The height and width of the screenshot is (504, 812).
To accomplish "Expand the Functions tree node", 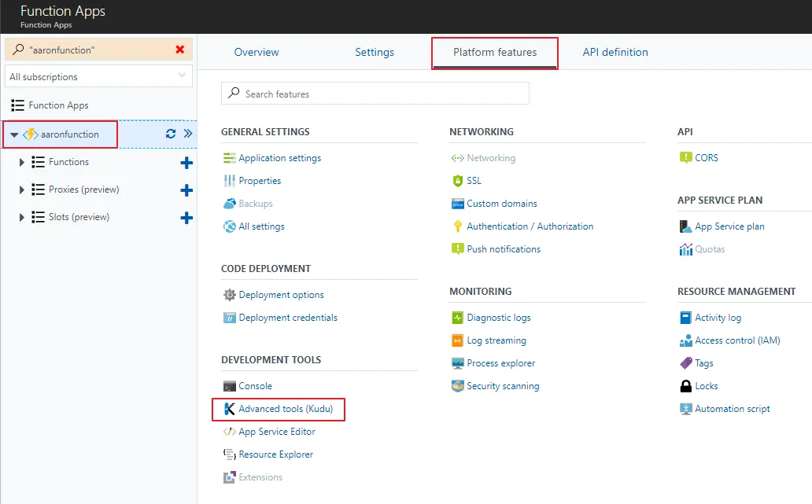I will point(22,162).
